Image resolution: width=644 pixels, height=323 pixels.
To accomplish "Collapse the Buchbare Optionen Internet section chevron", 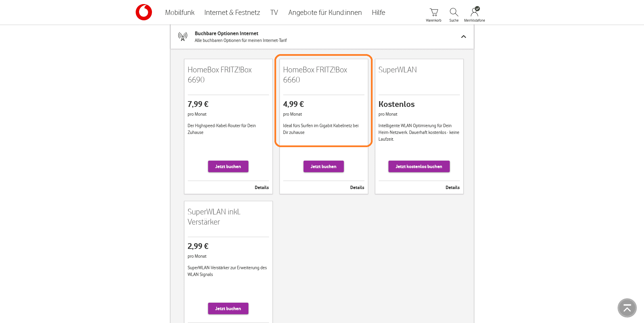I will 464,37.
